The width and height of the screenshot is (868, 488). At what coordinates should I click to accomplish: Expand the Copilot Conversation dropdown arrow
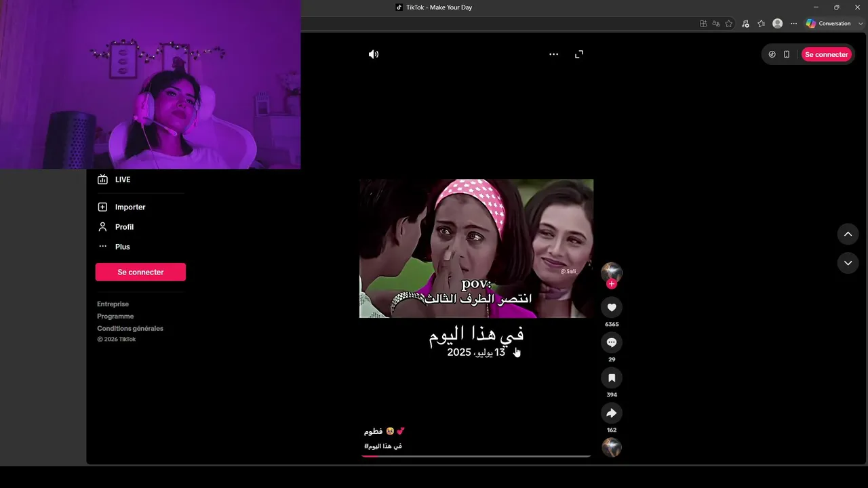pos(861,24)
